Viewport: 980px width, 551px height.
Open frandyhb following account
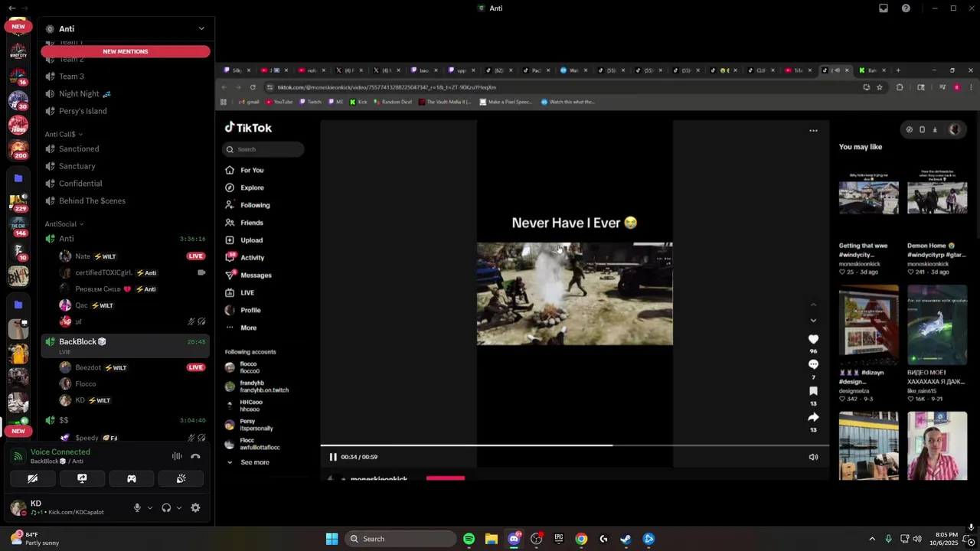[x=257, y=386]
